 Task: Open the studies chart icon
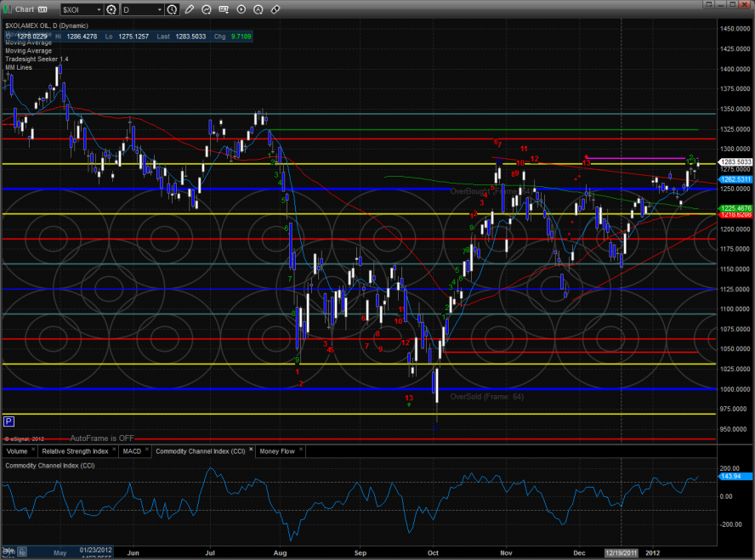click(207, 9)
